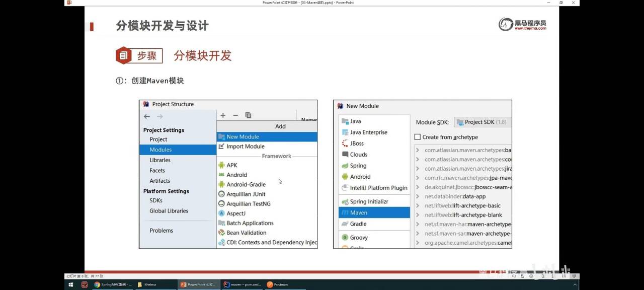
Task: Click the AspectJ icon
Action: tap(221, 213)
